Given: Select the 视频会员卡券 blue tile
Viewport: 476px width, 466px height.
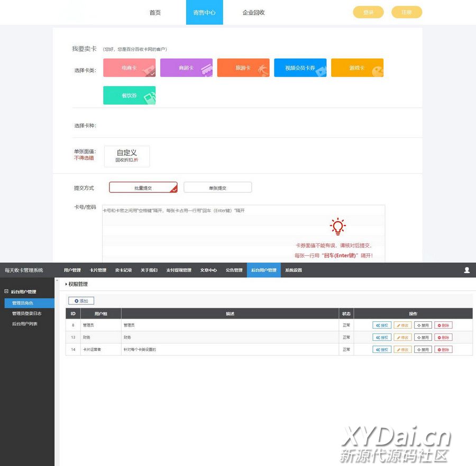Looking at the screenshot, I should coord(300,68).
